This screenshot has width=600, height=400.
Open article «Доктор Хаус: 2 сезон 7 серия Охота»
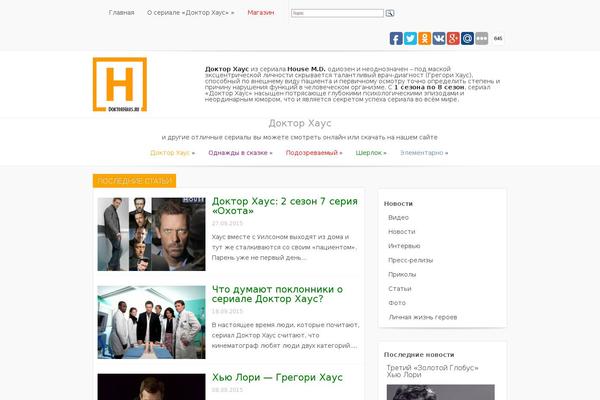285,206
